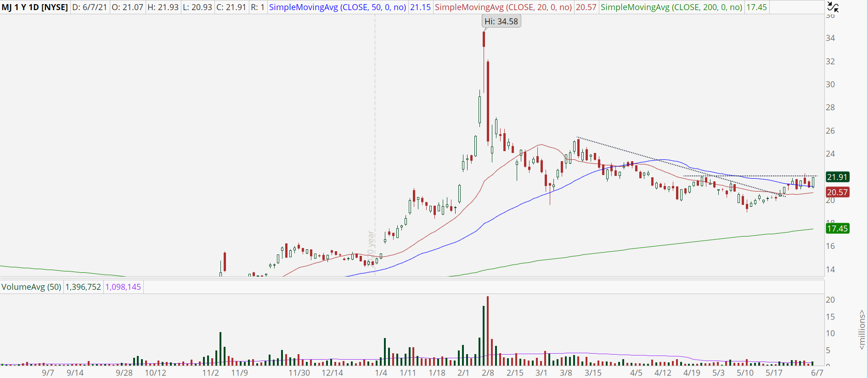Select the D: 6/7/21 date readout
Screen dimensions: 868x378
coord(90,7)
